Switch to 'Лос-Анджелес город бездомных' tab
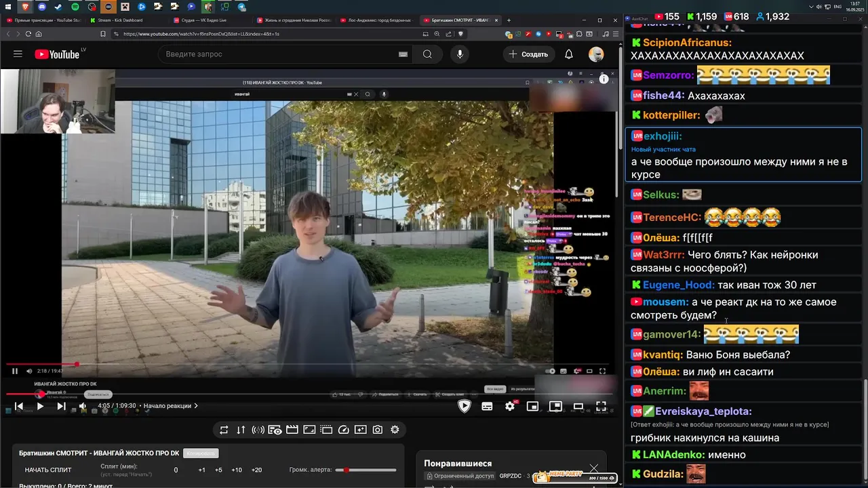Viewport: 868px width, 488px height. click(x=376, y=20)
